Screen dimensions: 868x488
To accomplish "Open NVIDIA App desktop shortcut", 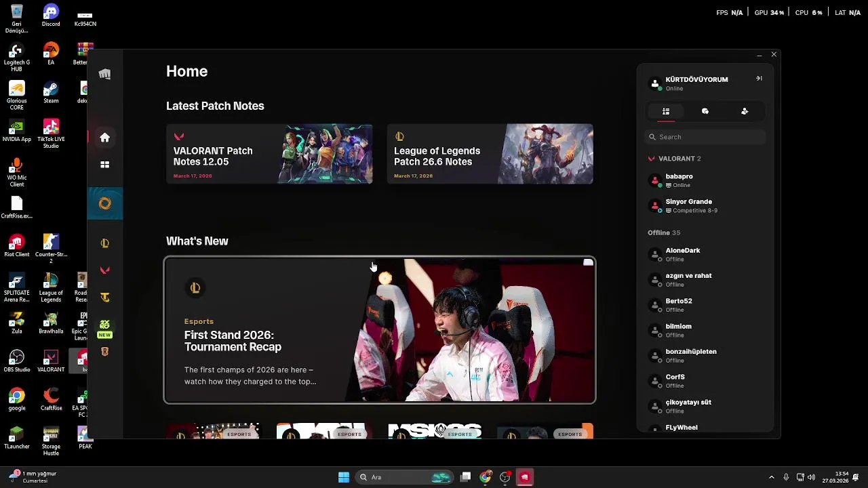I will (x=17, y=131).
